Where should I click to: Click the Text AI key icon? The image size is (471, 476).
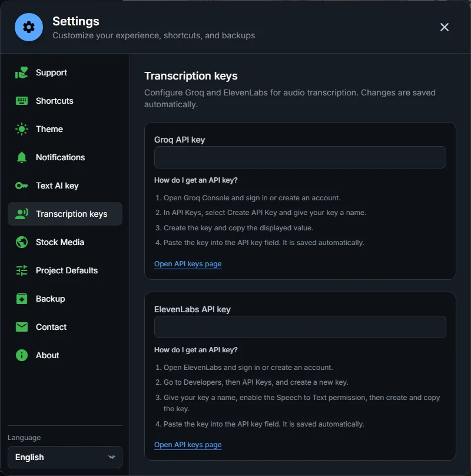pyautogui.click(x=22, y=186)
